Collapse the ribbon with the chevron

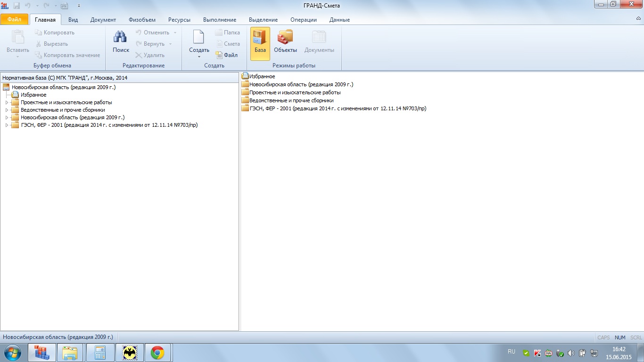[x=639, y=18]
